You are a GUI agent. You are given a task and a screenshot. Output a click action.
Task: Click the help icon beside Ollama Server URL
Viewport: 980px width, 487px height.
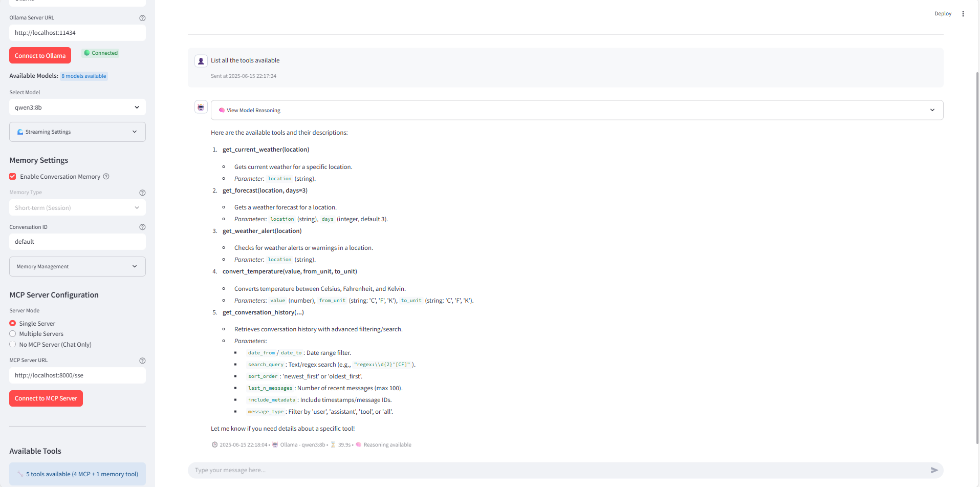[142, 18]
